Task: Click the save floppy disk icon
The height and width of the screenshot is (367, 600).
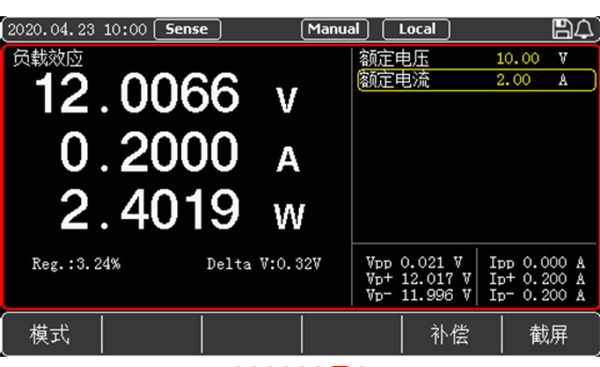Action: tap(562, 29)
